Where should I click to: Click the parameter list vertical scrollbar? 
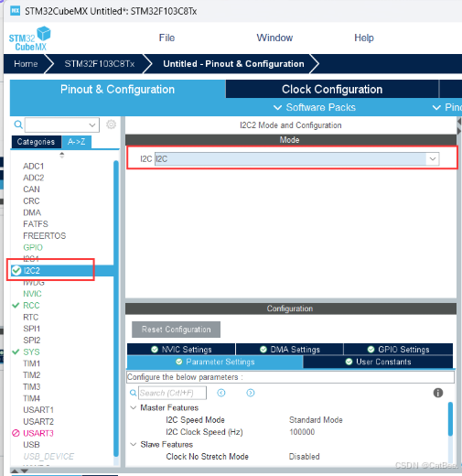450,419
